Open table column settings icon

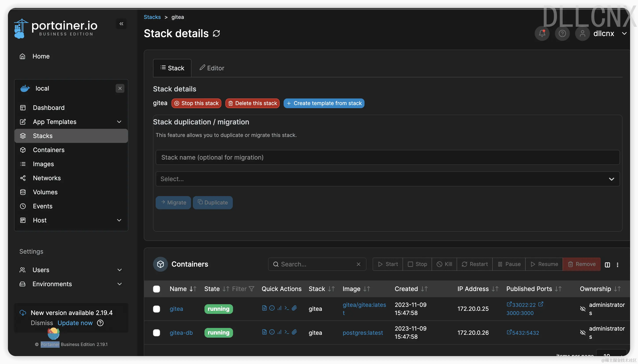(607, 264)
